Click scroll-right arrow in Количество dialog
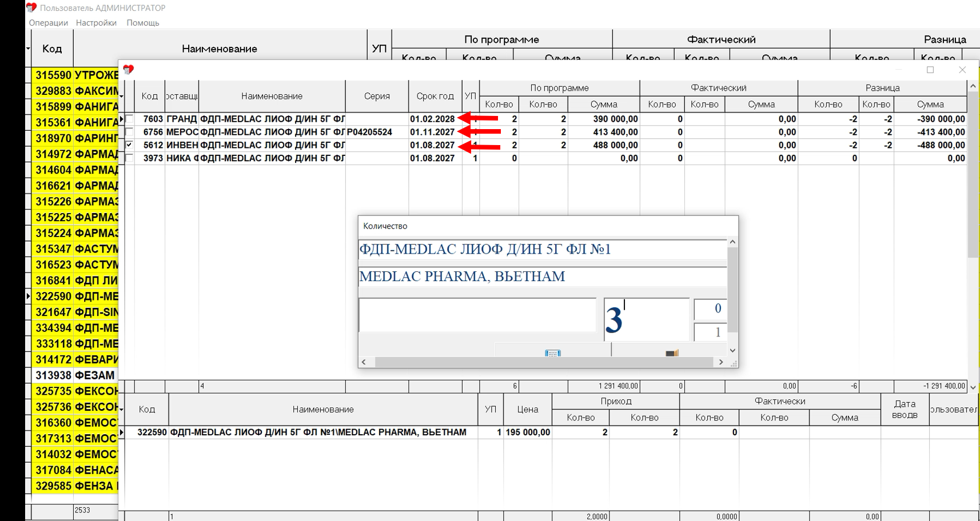Screen dimensions: 980x521 point(721,362)
